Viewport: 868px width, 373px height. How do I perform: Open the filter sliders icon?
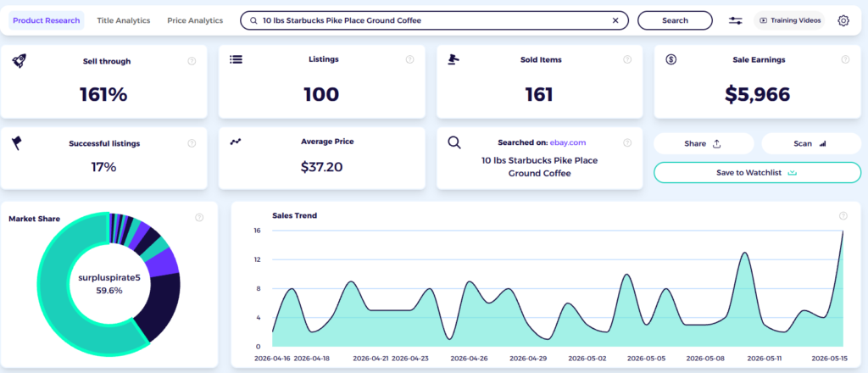(735, 20)
